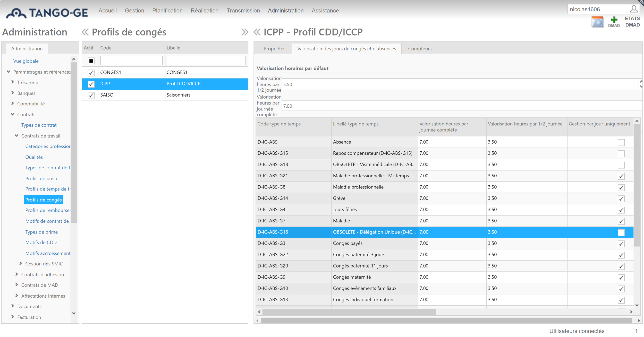This screenshot has height=337, width=644.
Task: Click the stepper arrows of half-day valorisation field
Action: 641,84
